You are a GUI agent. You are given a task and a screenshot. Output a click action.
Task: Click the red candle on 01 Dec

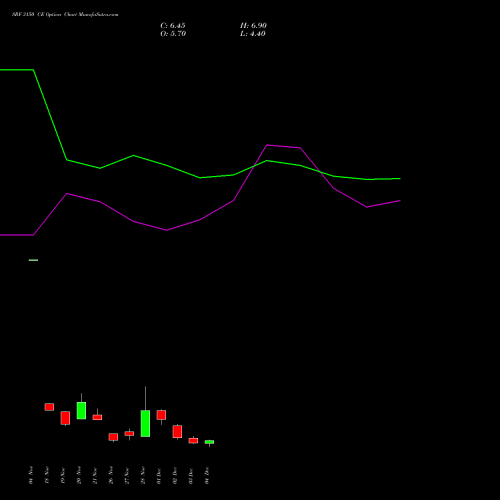pyautogui.click(x=161, y=415)
